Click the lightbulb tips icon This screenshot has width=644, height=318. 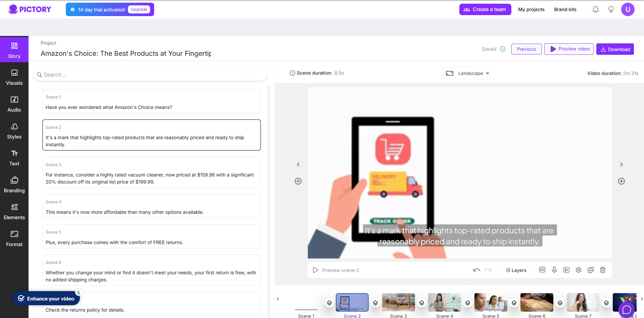(611, 9)
